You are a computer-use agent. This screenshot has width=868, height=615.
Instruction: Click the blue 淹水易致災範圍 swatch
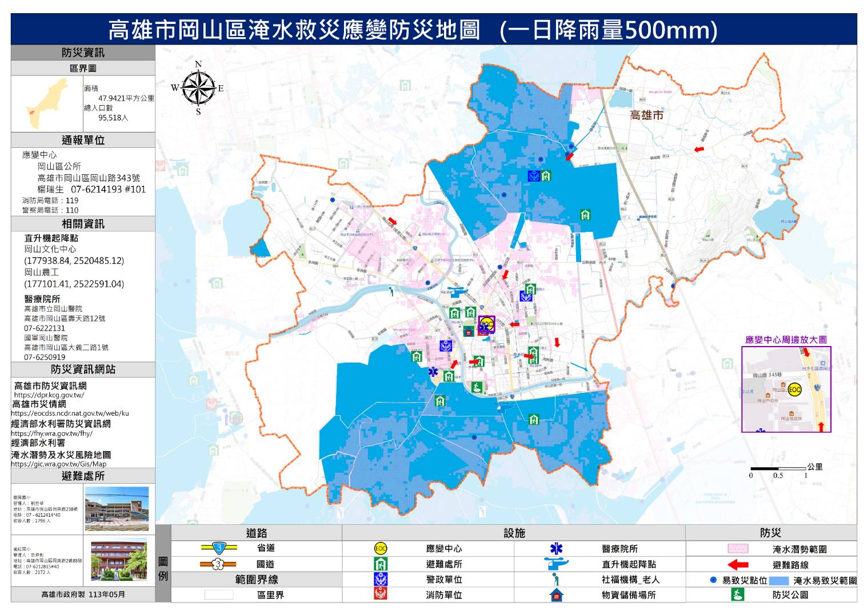click(779, 580)
